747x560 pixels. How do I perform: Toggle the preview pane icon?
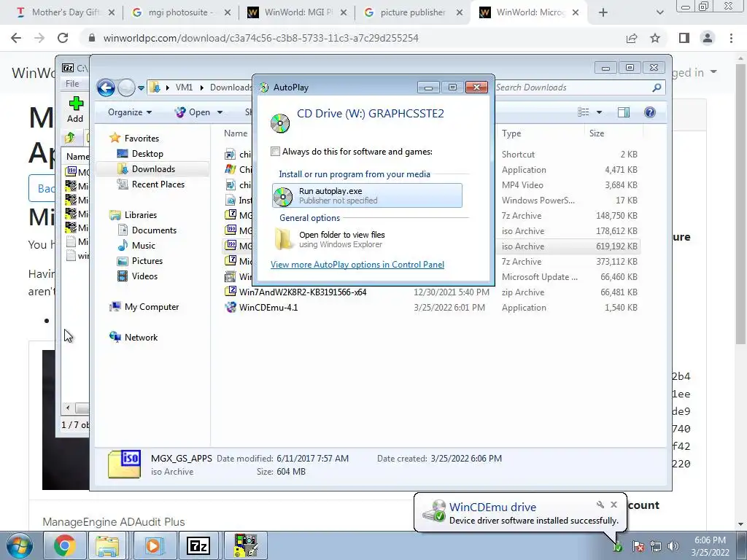point(624,112)
